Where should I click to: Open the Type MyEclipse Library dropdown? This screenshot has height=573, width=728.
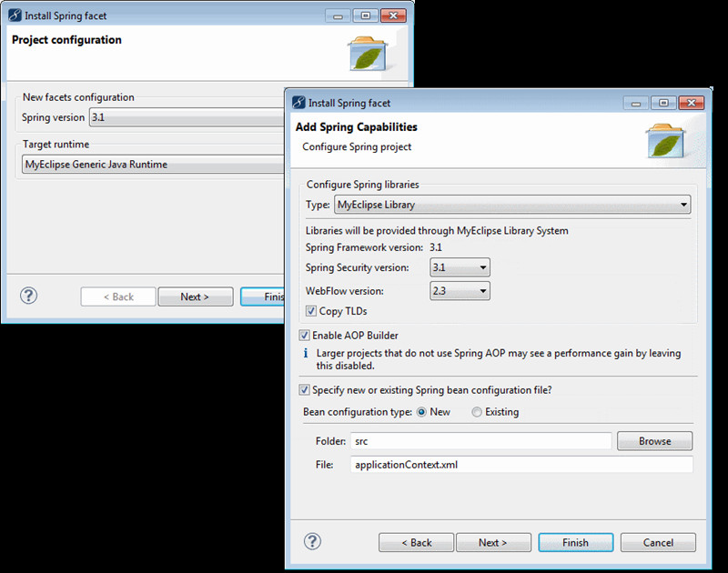click(512, 205)
